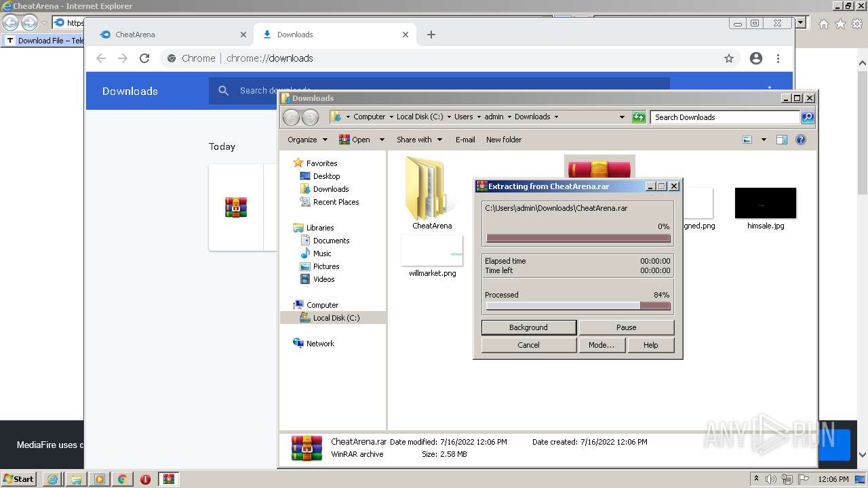Cancel the CheatArena.rar extraction
The width and height of the screenshot is (868, 488).
click(x=528, y=345)
